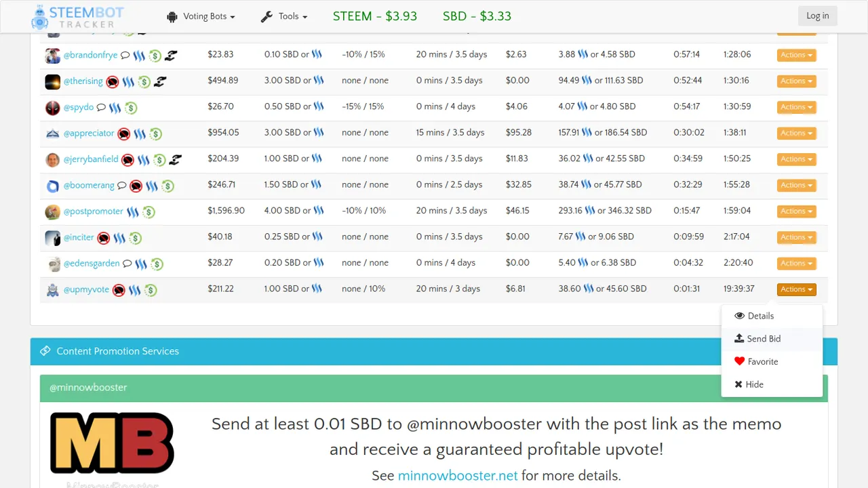Click the refund dollar icon for @postpromoter
This screenshot has height=488, width=868.
tap(149, 212)
